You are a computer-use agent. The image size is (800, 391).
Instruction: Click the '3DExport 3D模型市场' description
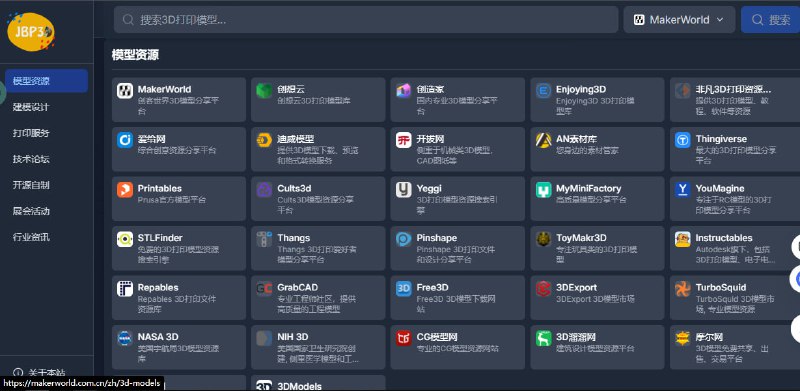coord(595,299)
